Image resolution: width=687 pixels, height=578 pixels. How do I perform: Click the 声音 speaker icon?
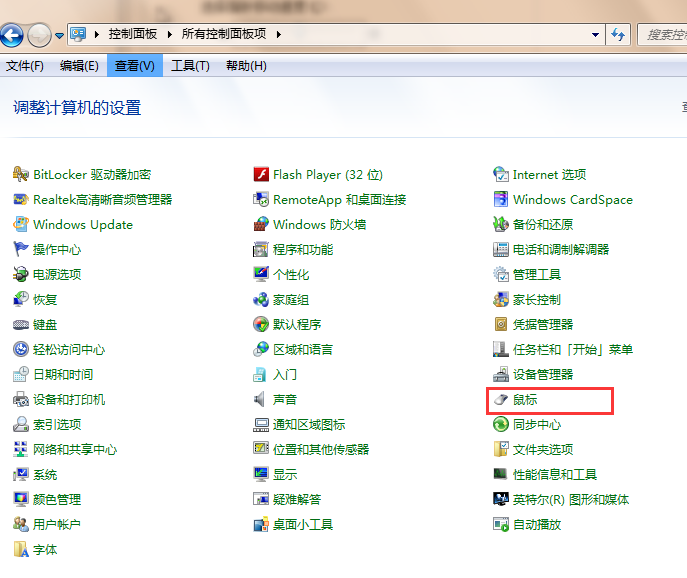coord(261,399)
